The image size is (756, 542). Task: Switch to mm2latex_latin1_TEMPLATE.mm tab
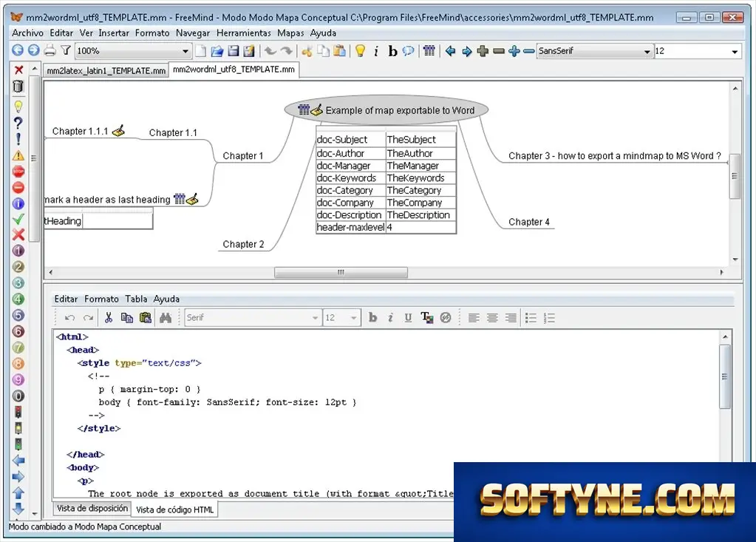tap(106, 70)
